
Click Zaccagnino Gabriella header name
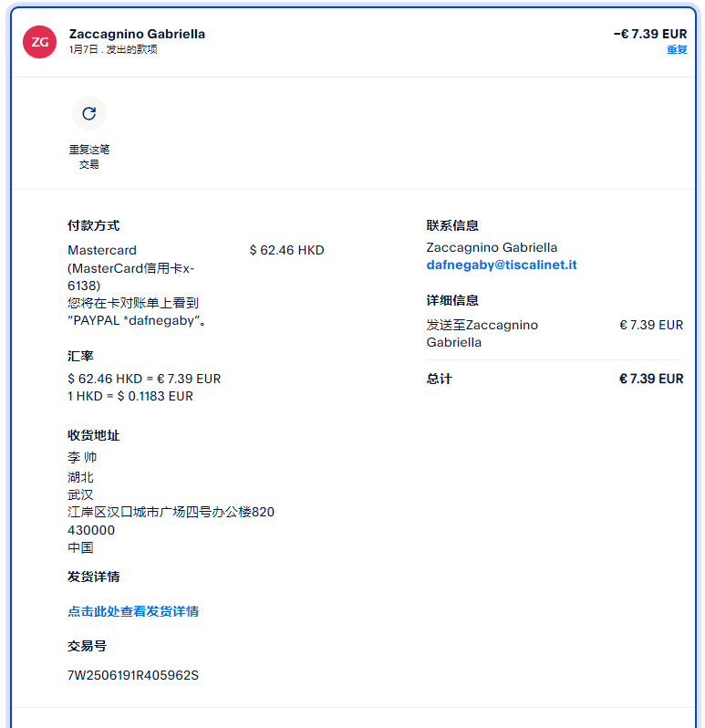pos(137,34)
